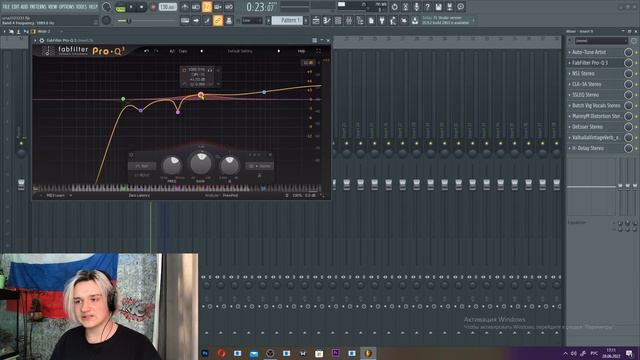Click the Pro-Q 3 Q knob

coord(229,165)
